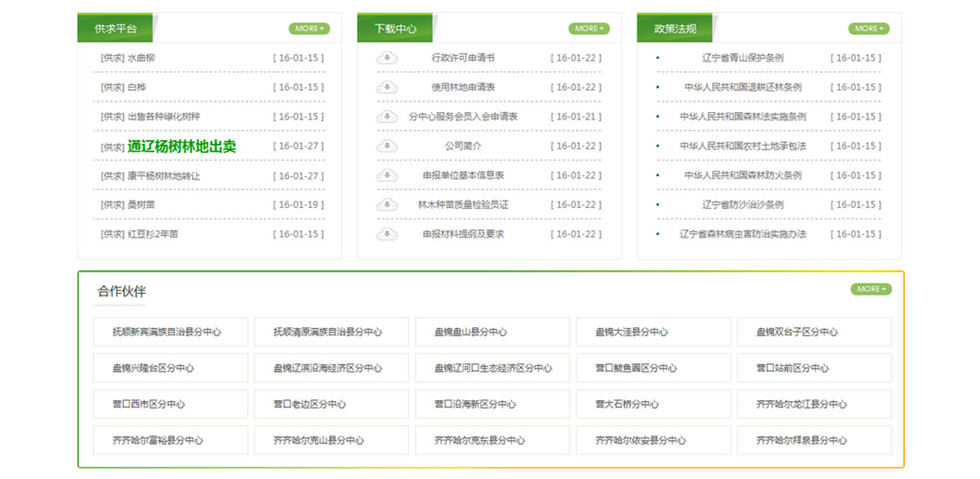Open 中华人民共和国森林防火条例 link
This screenshot has height=479, width=980.
point(742,175)
